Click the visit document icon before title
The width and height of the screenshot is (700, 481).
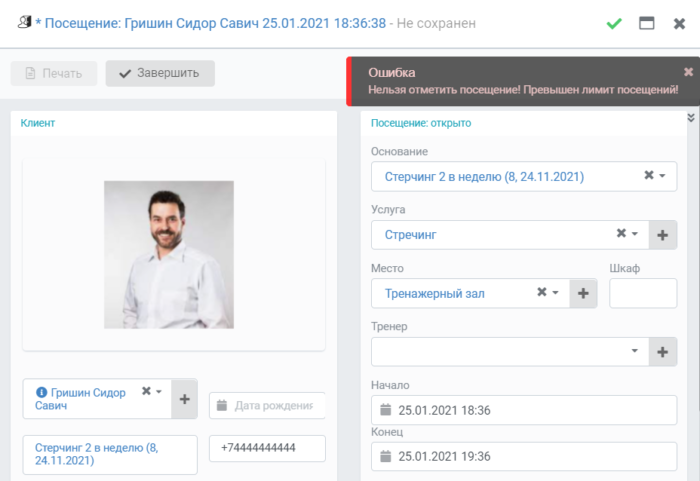25,22
